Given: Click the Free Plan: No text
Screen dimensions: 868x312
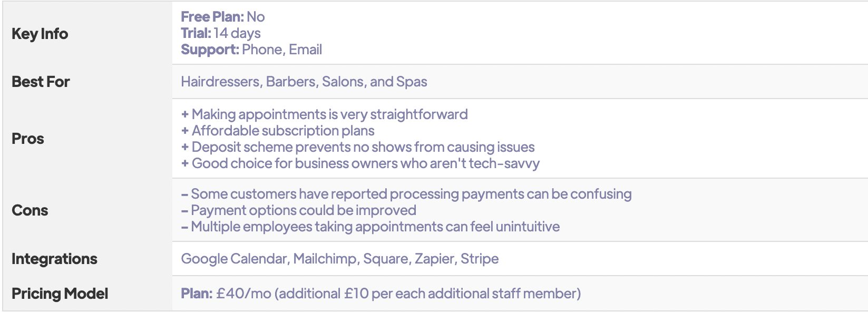Looking at the screenshot, I should pyautogui.click(x=222, y=17).
